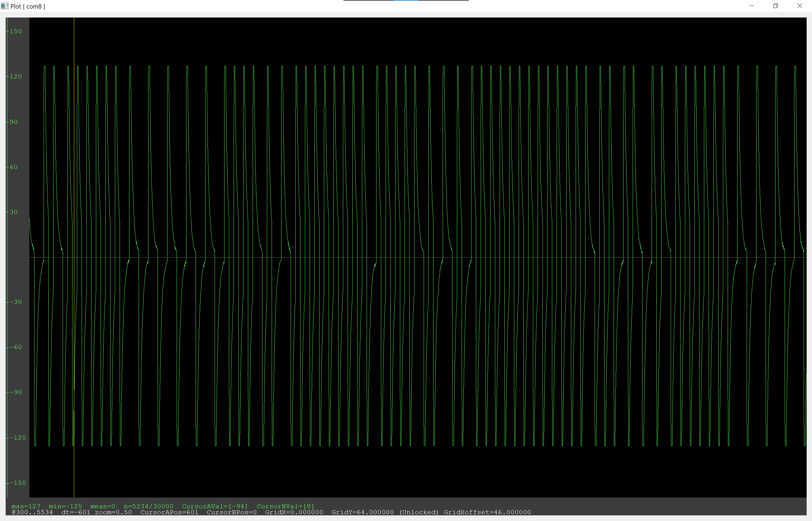Click the @300..5534 range text

[32, 512]
